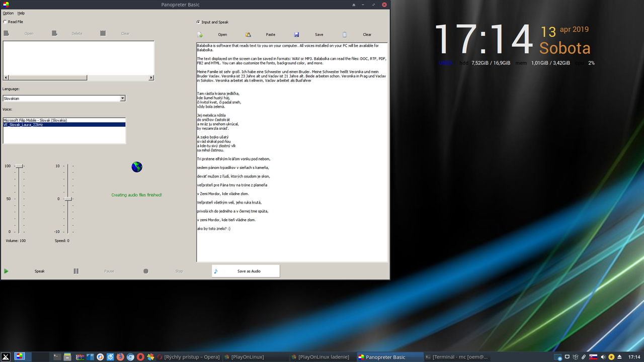Click the music note icon on Save as Audio
Screen dimensions: 644x362
pos(216,271)
